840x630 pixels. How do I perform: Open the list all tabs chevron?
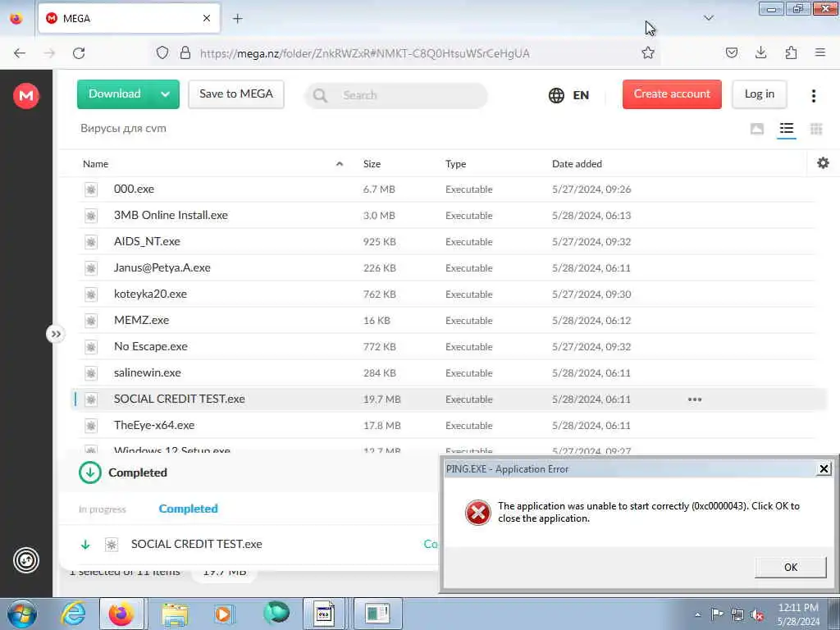(708, 18)
